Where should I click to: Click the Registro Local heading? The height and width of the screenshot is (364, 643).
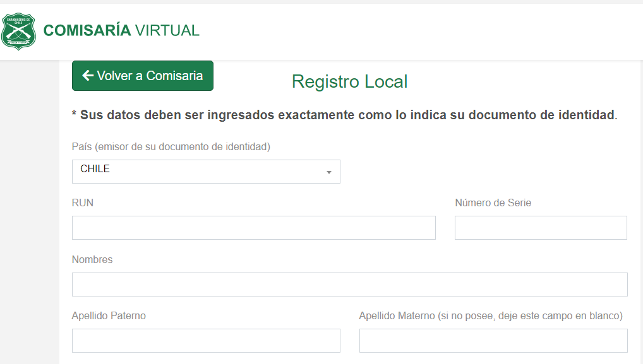(x=349, y=81)
